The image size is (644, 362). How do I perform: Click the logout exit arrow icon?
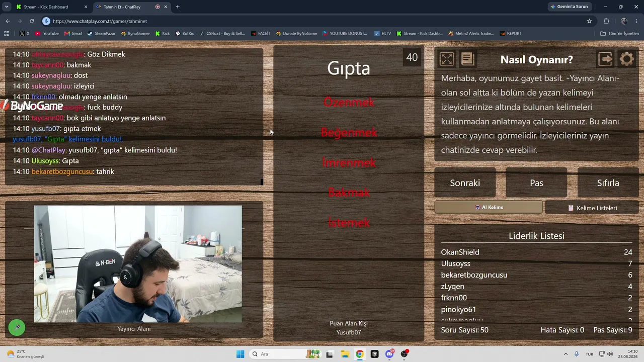pos(605,59)
